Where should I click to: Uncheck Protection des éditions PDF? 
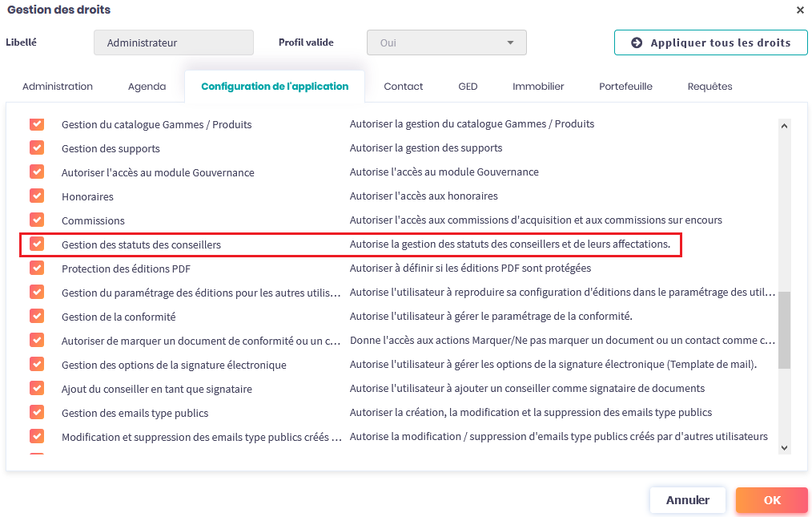pos(37,268)
